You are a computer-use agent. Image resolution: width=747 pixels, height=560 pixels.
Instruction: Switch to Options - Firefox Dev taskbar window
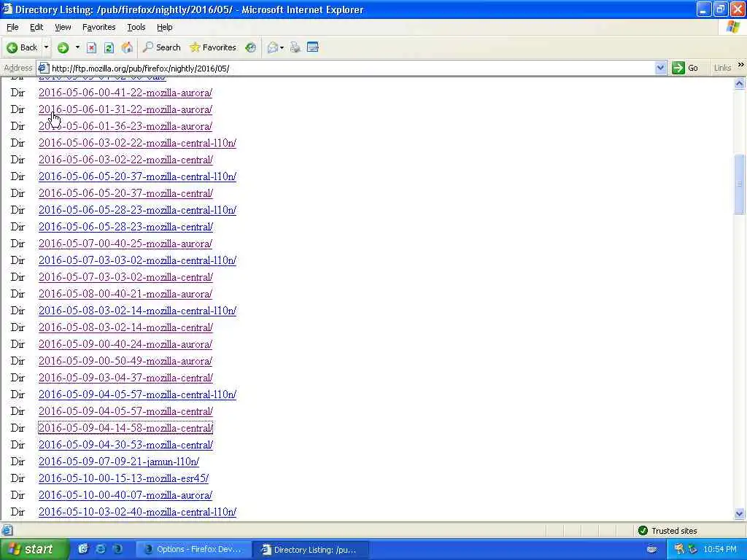point(193,550)
